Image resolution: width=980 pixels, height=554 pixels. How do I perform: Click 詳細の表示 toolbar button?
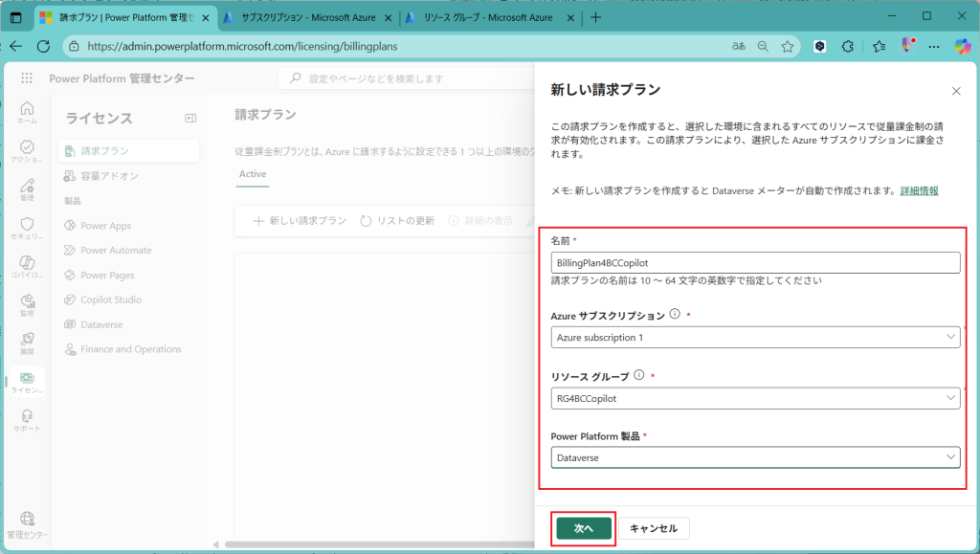(x=480, y=220)
